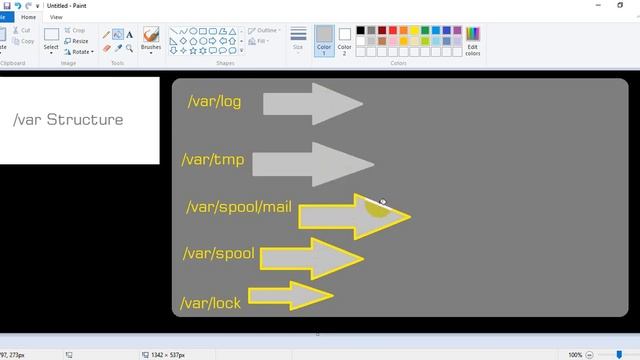Click the 100% zoom level text
The image size is (640, 360).
coord(575,355)
